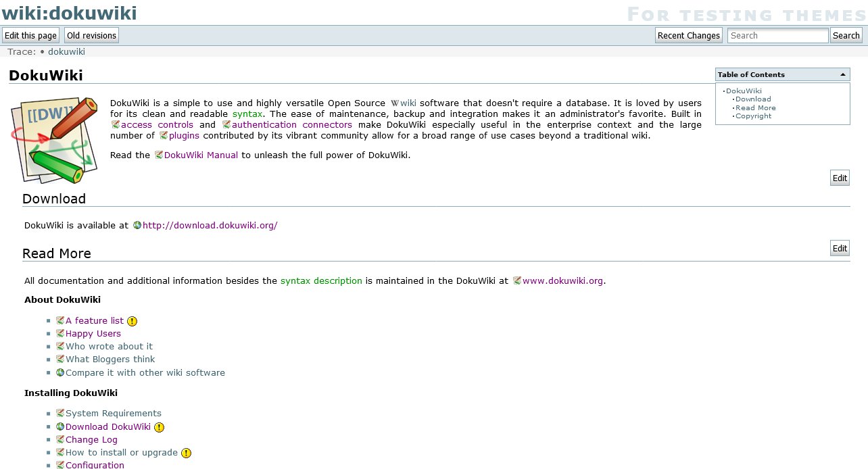
Task: Click the icon before Configuration link
Action: point(60,466)
